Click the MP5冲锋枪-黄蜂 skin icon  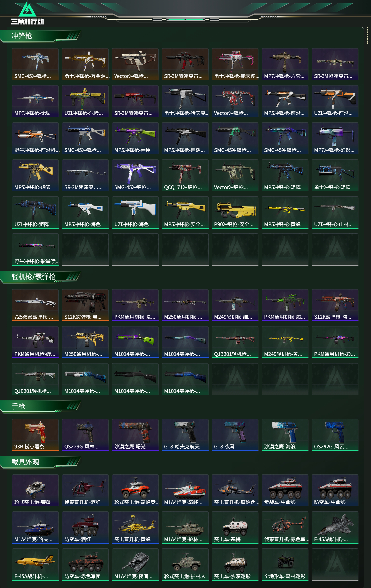tap(285, 212)
